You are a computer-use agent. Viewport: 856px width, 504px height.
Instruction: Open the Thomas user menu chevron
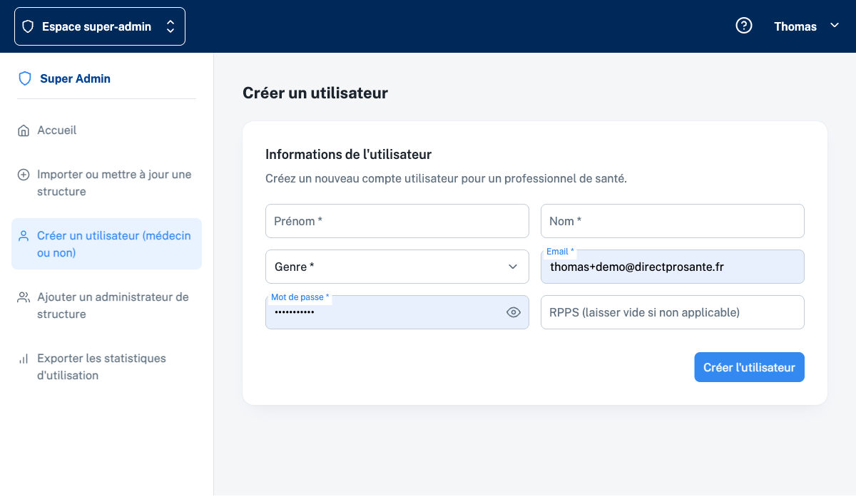pos(835,26)
